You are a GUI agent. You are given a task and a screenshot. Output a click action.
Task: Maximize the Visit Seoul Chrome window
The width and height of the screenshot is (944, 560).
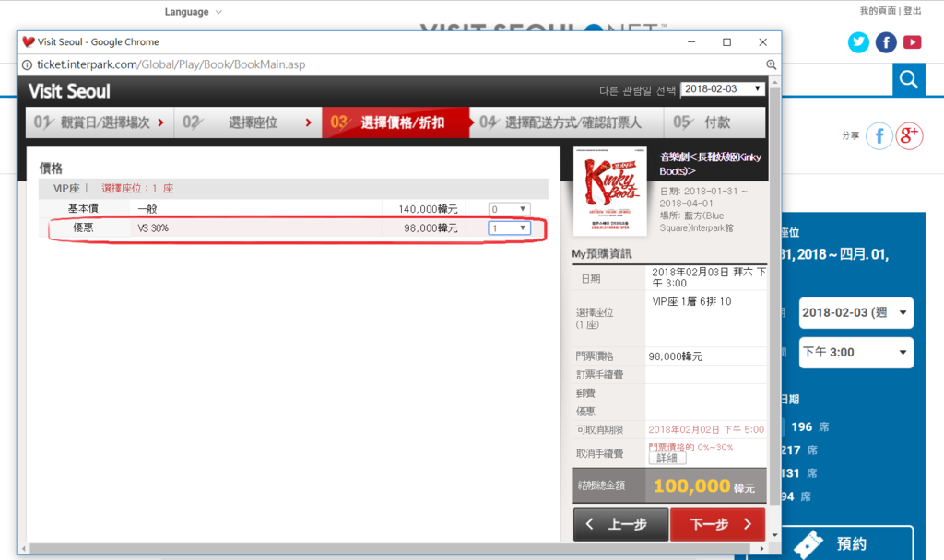[726, 42]
